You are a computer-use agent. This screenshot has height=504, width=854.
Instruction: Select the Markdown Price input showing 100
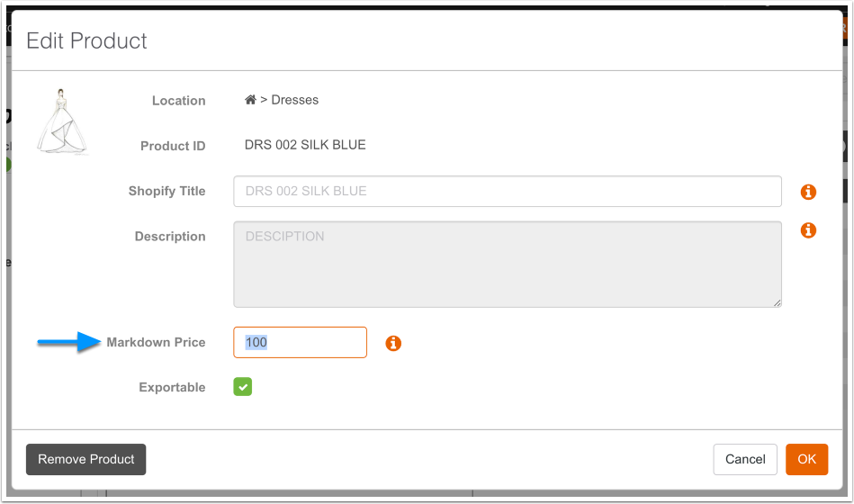[x=300, y=342]
